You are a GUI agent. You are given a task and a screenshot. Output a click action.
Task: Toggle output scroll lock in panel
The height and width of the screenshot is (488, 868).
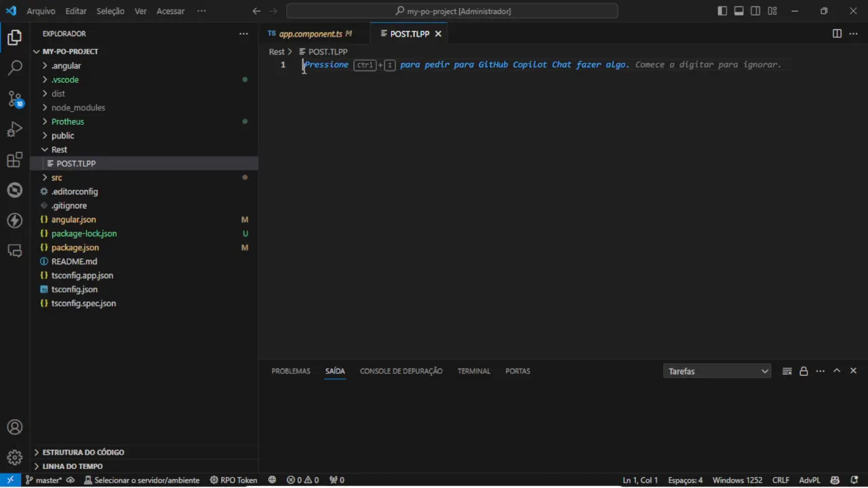coord(804,371)
